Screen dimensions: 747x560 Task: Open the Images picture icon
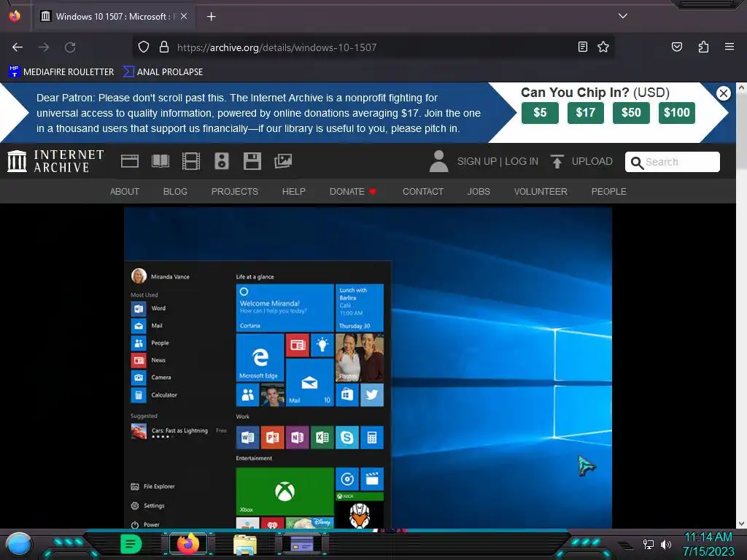tap(283, 161)
